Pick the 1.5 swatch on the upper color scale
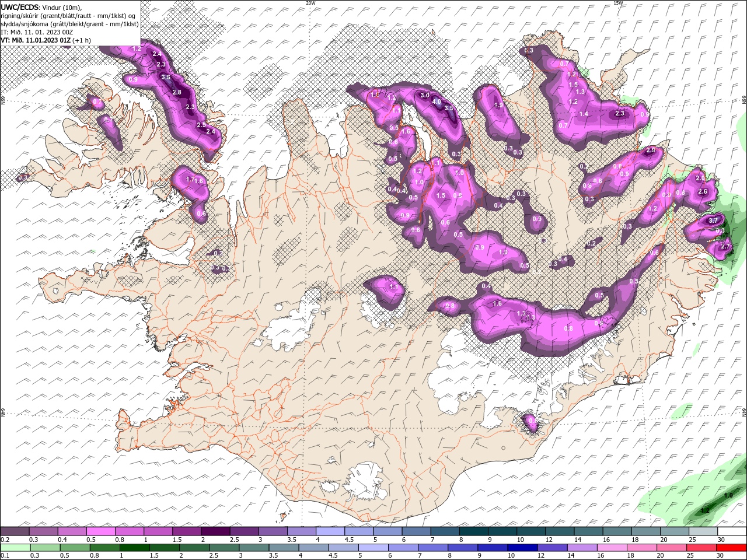 [186, 531]
